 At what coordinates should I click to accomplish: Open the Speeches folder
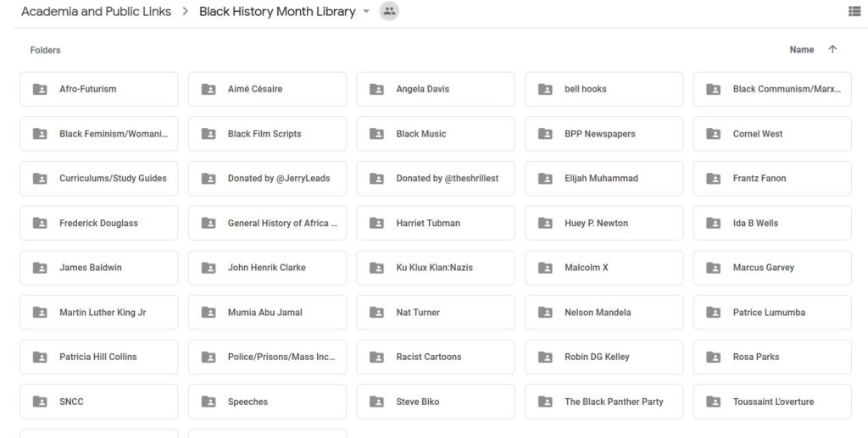click(x=267, y=402)
